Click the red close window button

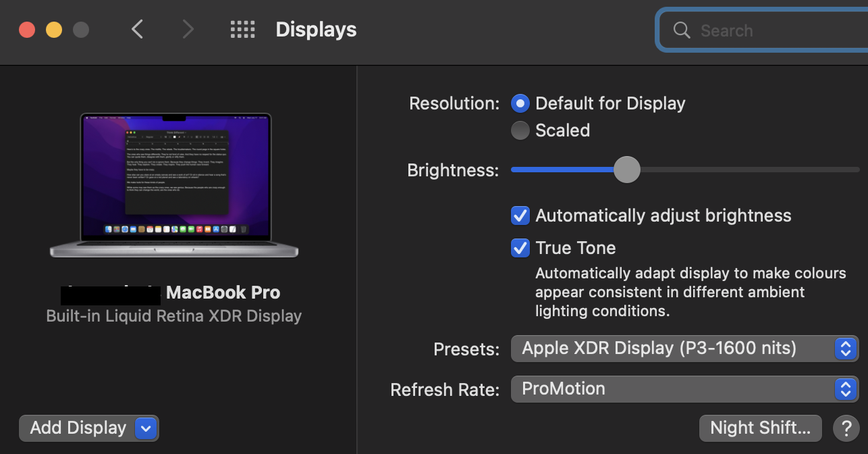(x=27, y=30)
